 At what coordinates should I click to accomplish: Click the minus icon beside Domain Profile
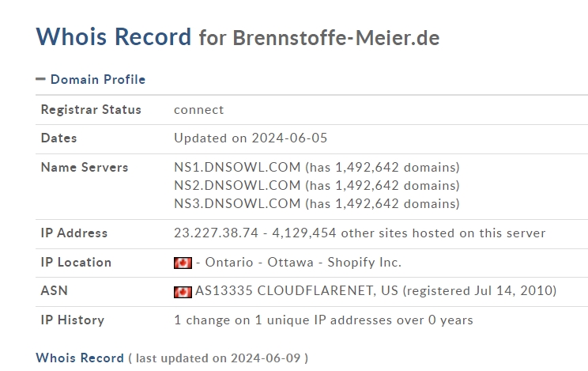[x=40, y=79]
